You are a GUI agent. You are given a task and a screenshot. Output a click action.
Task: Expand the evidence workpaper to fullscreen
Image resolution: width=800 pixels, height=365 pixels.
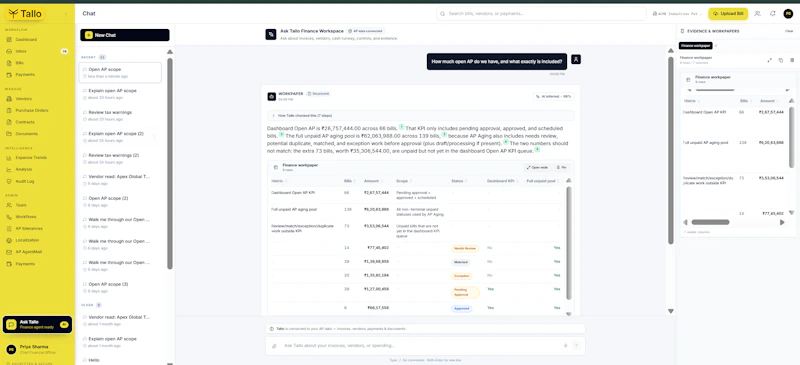point(769,60)
